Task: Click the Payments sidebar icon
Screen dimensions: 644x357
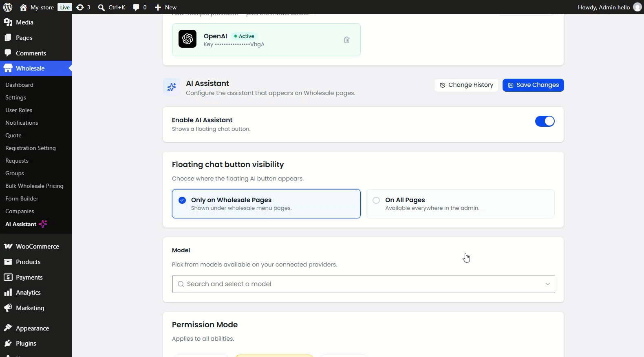Action: point(8,278)
